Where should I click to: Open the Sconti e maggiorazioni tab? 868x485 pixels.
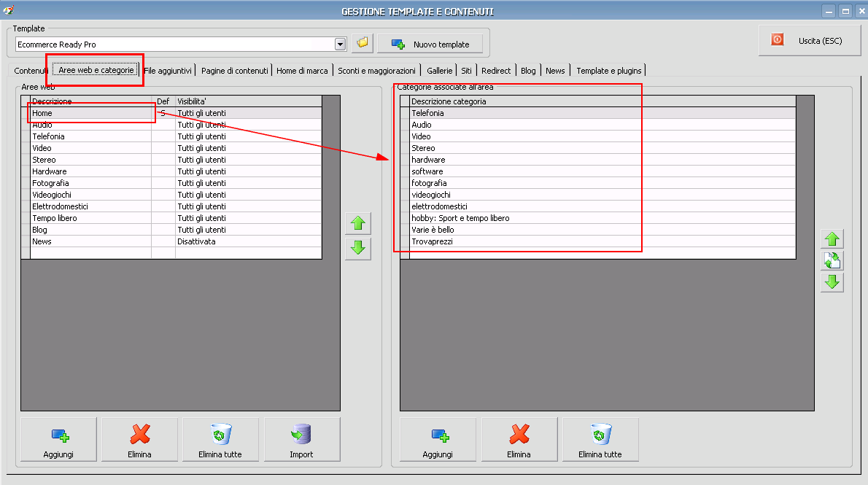377,71
